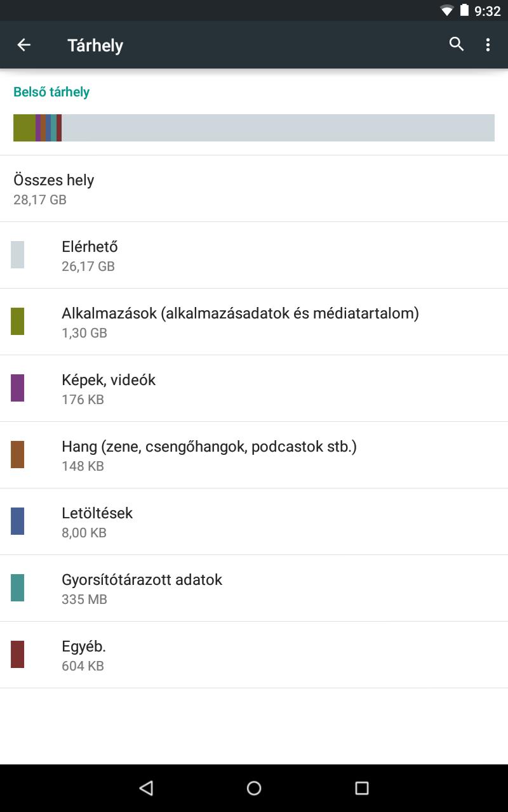Open the Egyéb storage entry
Screen dimensions: 508x812
click(x=254, y=655)
